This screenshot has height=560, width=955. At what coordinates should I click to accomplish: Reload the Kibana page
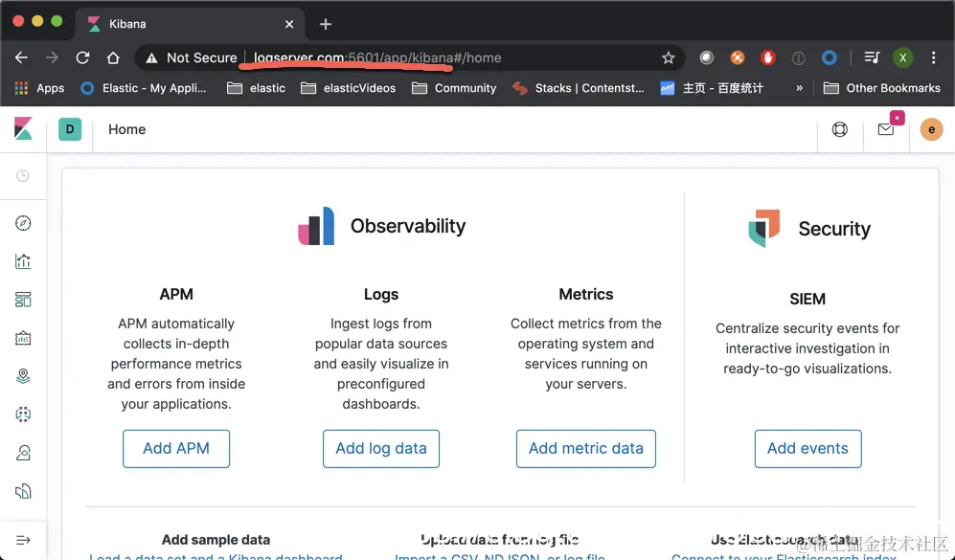coord(82,57)
